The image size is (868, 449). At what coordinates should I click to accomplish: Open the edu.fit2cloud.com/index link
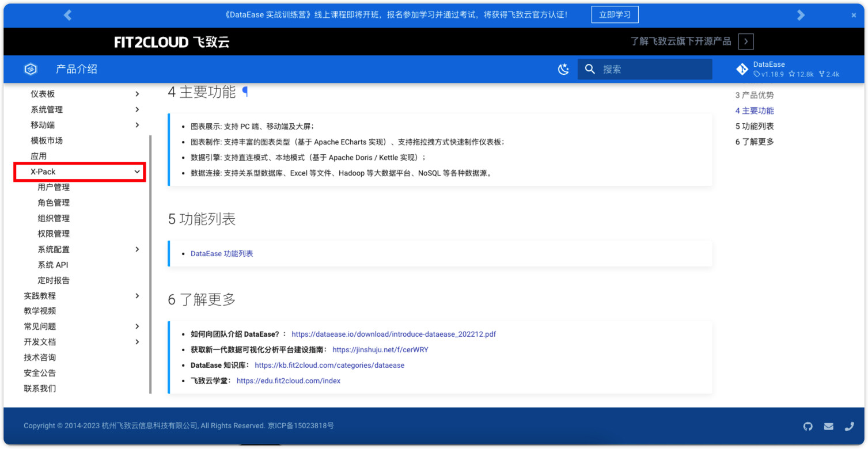coord(289,380)
